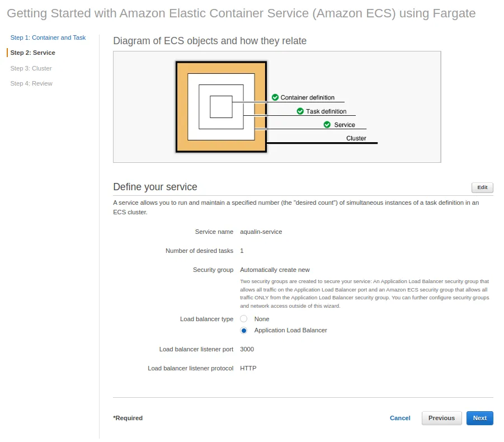Viewport: 504px width, 442px height.
Task: Jump to Step 4: Review
Action: click(31, 83)
